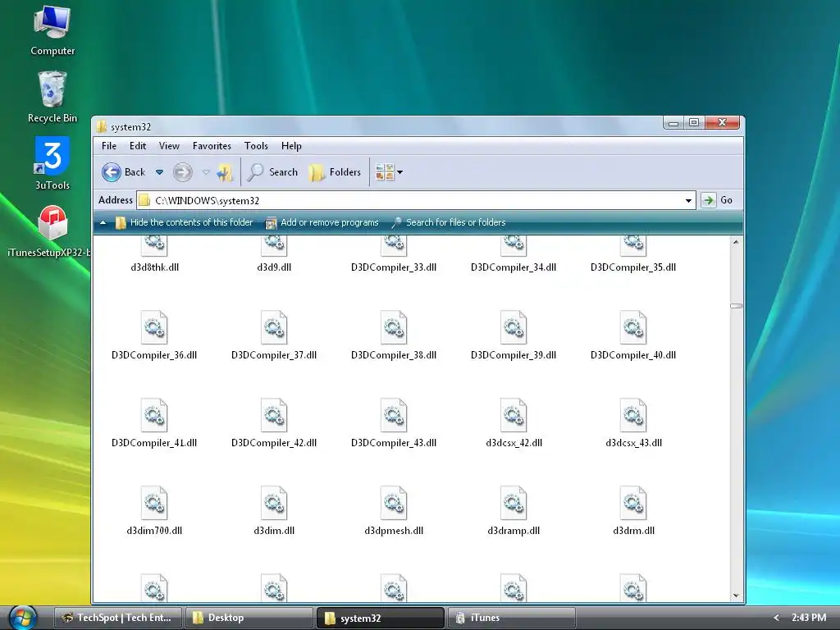Toggle the Folders pane
Viewport: 840px width, 630px height.
pyautogui.click(x=336, y=172)
